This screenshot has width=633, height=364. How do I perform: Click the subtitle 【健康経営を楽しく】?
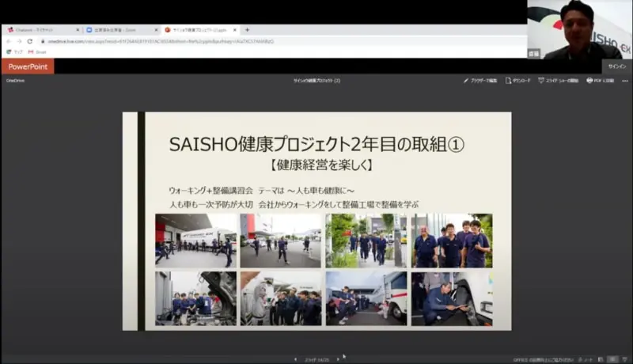click(321, 165)
